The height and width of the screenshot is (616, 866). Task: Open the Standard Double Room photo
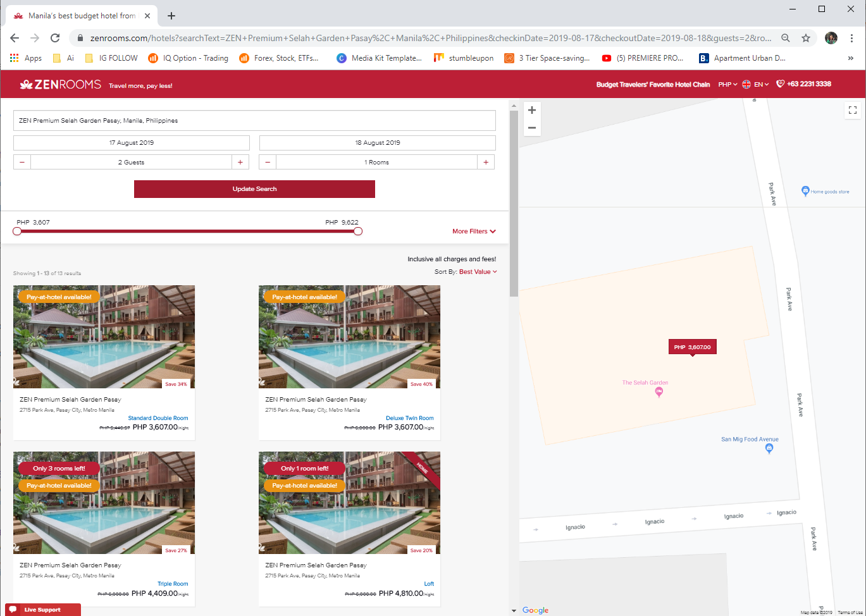(x=104, y=336)
